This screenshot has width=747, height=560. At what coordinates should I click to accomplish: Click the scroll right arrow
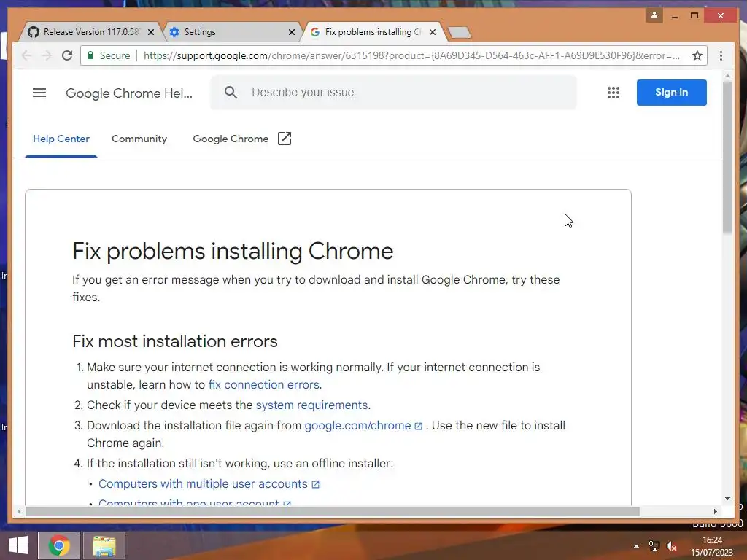pyautogui.click(x=715, y=511)
